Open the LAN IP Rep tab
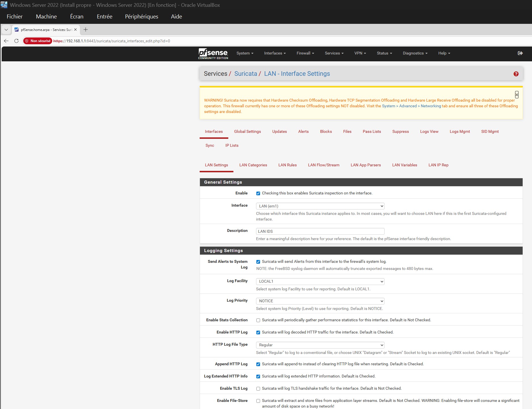532x409 pixels. 438,165
